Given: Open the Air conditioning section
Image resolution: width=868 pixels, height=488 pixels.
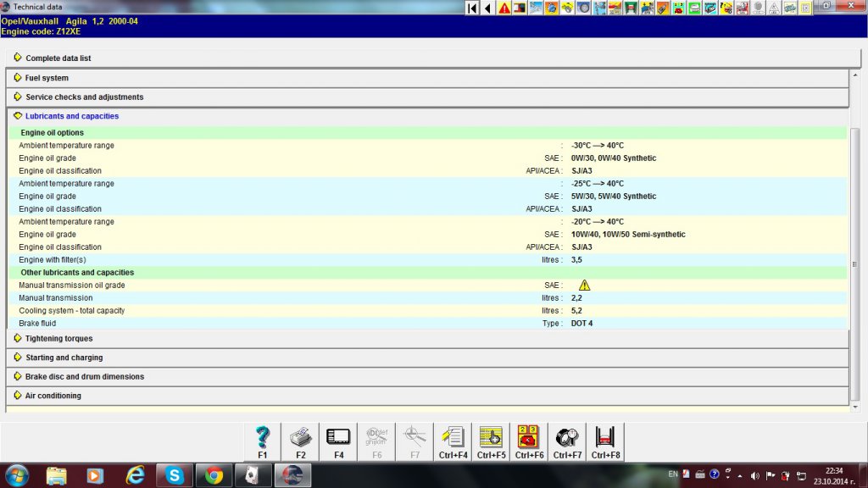Looking at the screenshot, I should 53,396.
